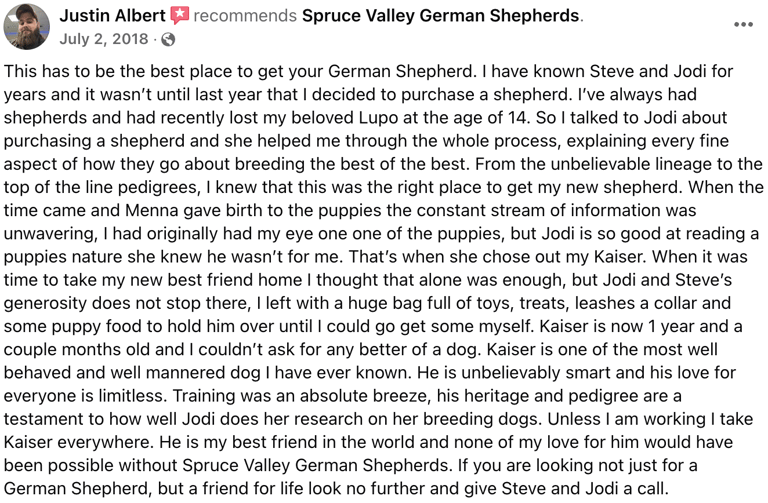
Task: Open the July 2, 2018 timestamp
Action: point(103,39)
